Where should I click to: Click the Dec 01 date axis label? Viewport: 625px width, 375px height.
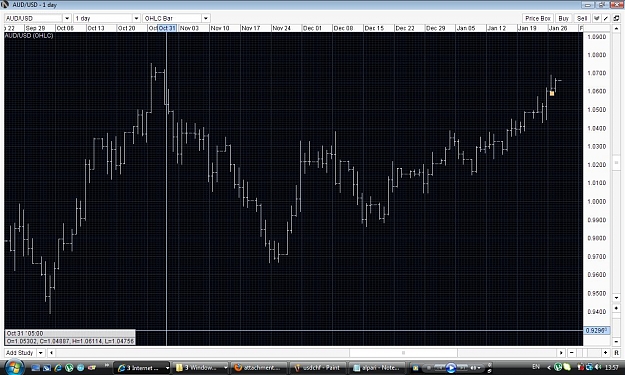pos(312,28)
